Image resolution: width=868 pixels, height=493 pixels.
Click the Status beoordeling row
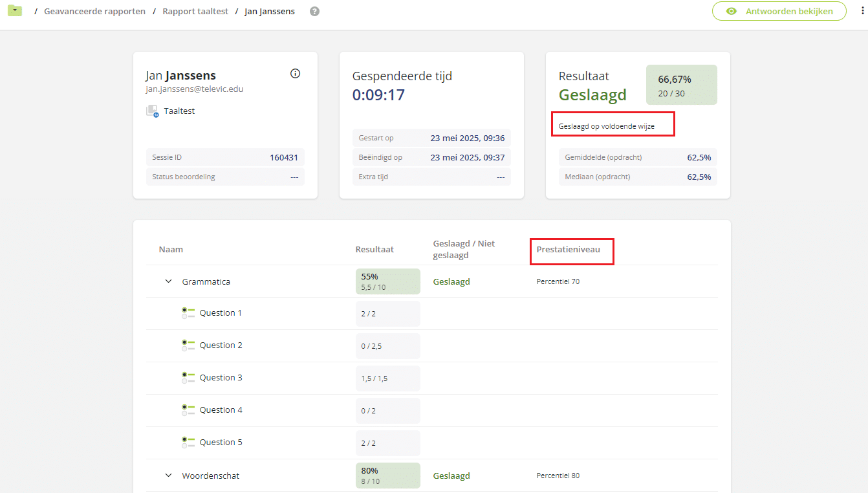pos(225,177)
